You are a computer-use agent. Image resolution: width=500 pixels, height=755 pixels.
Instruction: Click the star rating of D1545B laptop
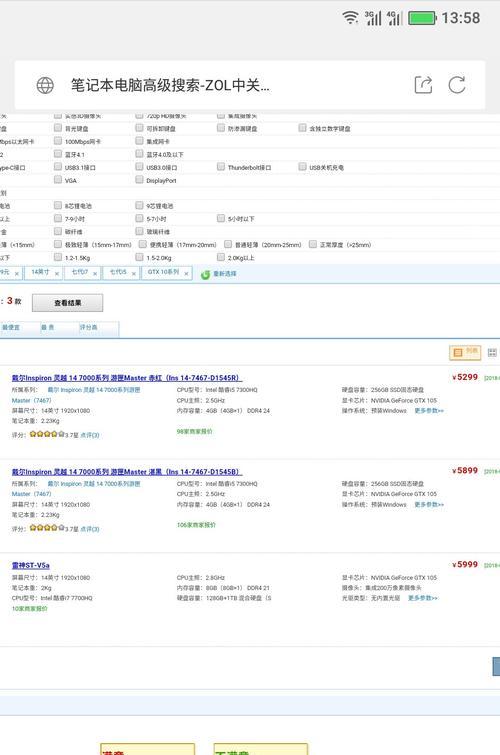(x=47, y=528)
